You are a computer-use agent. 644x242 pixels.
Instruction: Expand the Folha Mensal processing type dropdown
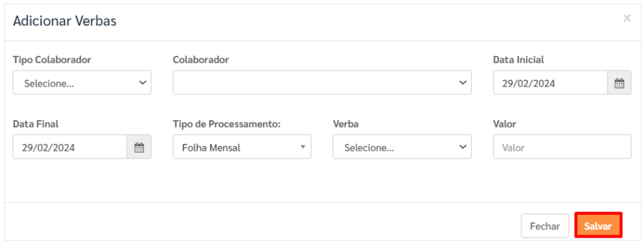tap(242, 147)
